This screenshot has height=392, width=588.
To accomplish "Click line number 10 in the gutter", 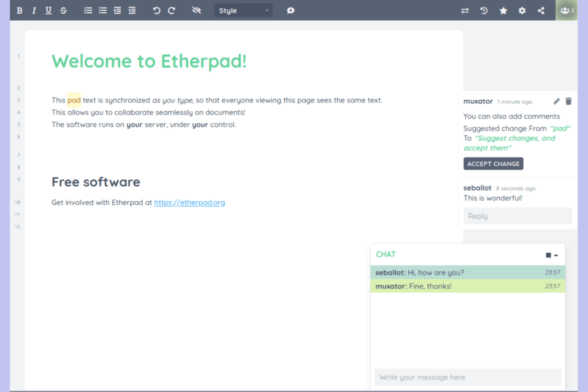I will click(x=17, y=203).
